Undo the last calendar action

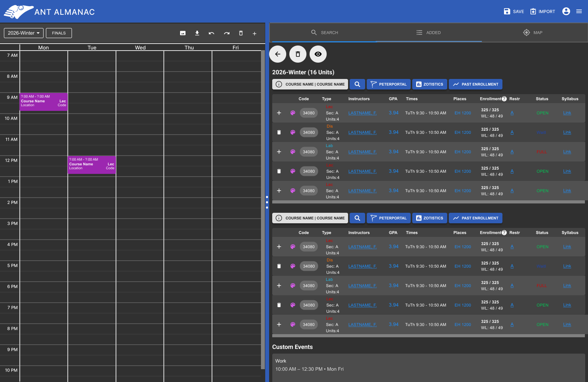click(x=212, y=33)
